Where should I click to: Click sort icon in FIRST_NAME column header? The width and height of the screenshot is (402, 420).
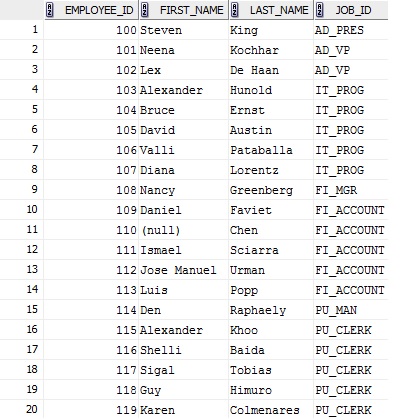(145, 10)
